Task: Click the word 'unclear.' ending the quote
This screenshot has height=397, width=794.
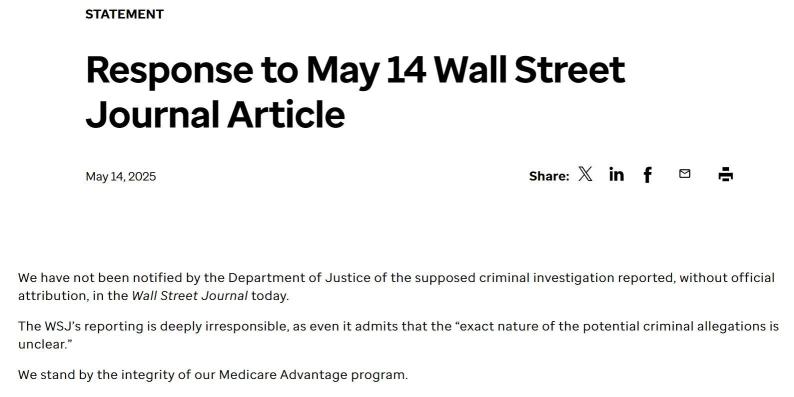Action: click(x=42, y=345)
